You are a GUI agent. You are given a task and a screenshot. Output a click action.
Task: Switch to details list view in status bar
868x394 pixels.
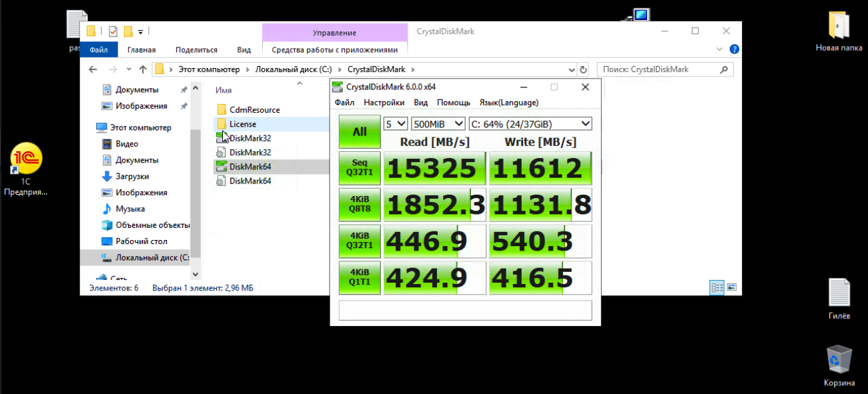click(717, 288)
